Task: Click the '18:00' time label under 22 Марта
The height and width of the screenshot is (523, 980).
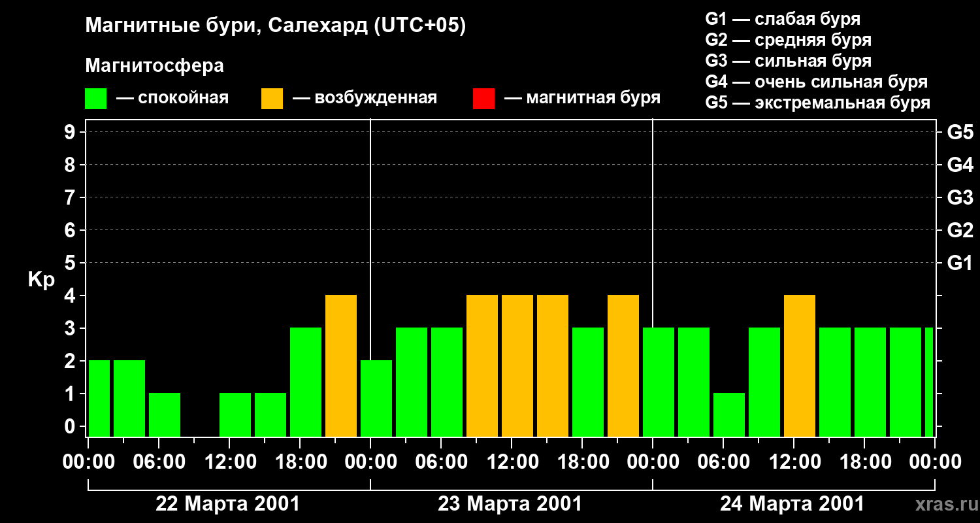Action: tap(300, 462)
